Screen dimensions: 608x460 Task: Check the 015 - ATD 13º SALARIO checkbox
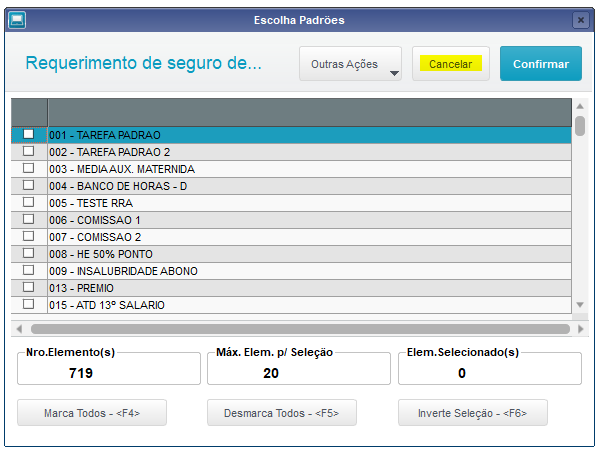pos(28,304)
